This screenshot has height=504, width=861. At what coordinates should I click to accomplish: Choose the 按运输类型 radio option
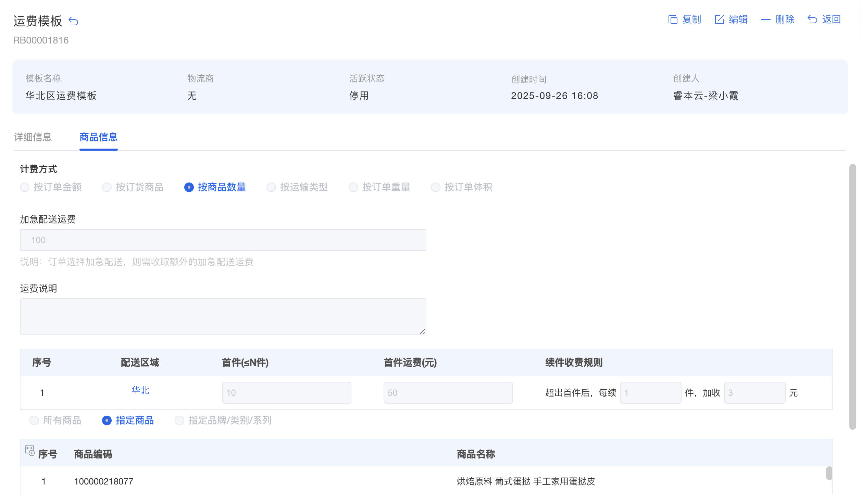point(271,187)
